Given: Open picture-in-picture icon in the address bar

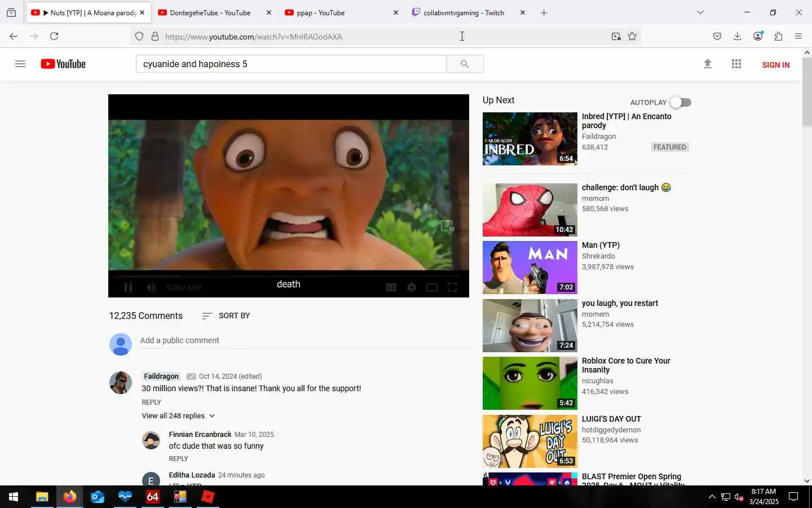Looking at the screenshot, I should click(x=616, y=36).
